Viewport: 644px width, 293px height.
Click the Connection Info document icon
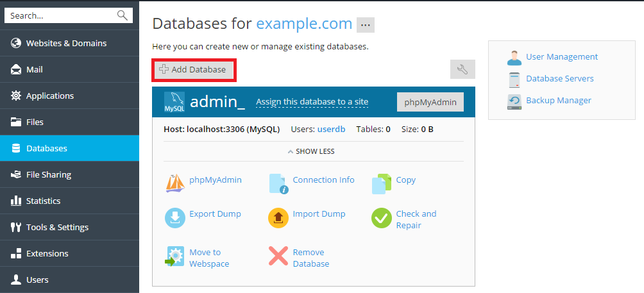click(x=278, y=183)
